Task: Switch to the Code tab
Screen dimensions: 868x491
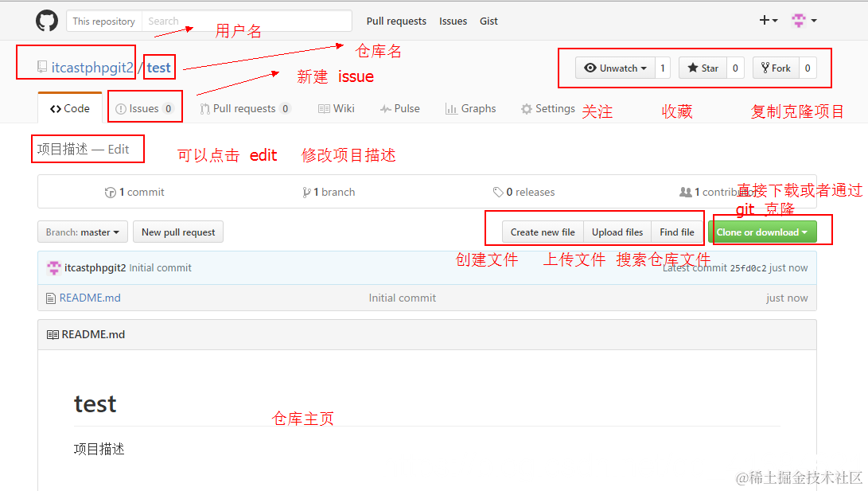Action: [70, 108]
